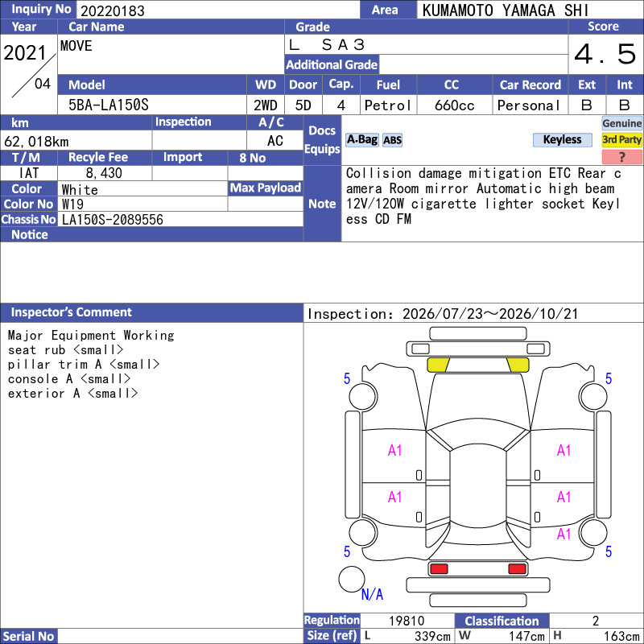
Task: Click the 'pillar trim A <small>' comment
Action: (84, 365)
